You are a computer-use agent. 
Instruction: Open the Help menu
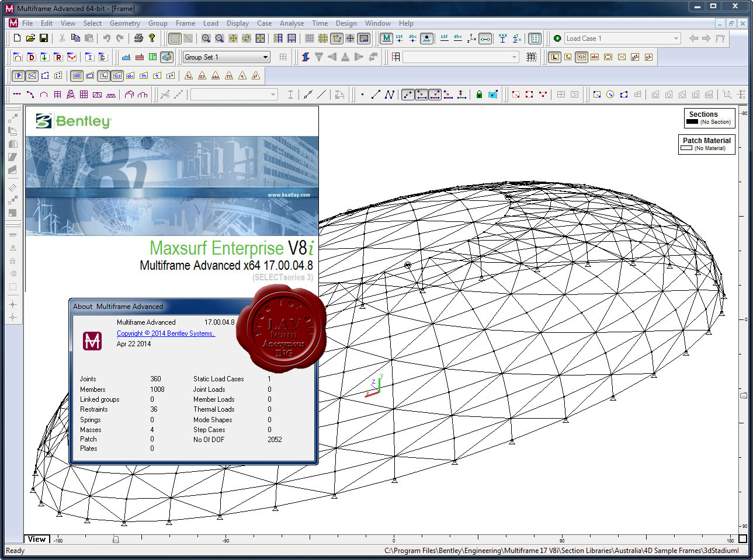406,23
